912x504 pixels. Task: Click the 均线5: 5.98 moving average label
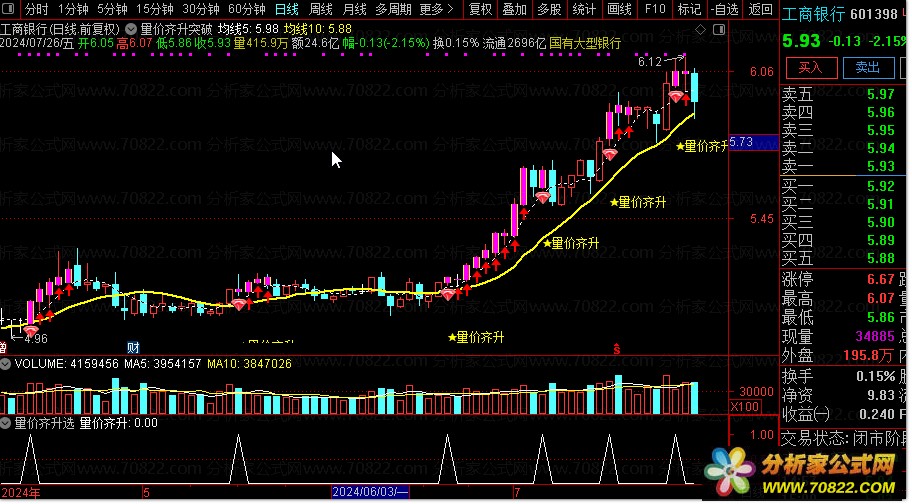pyautogui.click(x=248, y=28)
